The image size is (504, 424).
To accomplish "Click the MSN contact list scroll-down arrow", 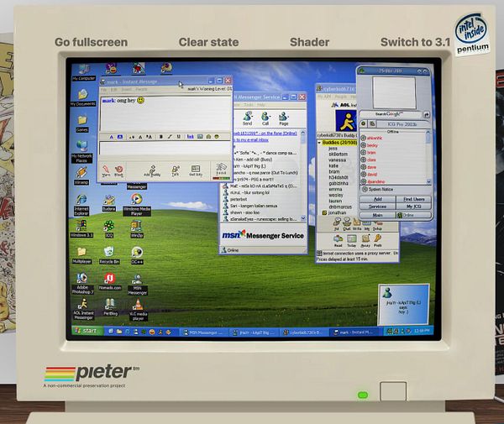I will click(x=302, y=218).
